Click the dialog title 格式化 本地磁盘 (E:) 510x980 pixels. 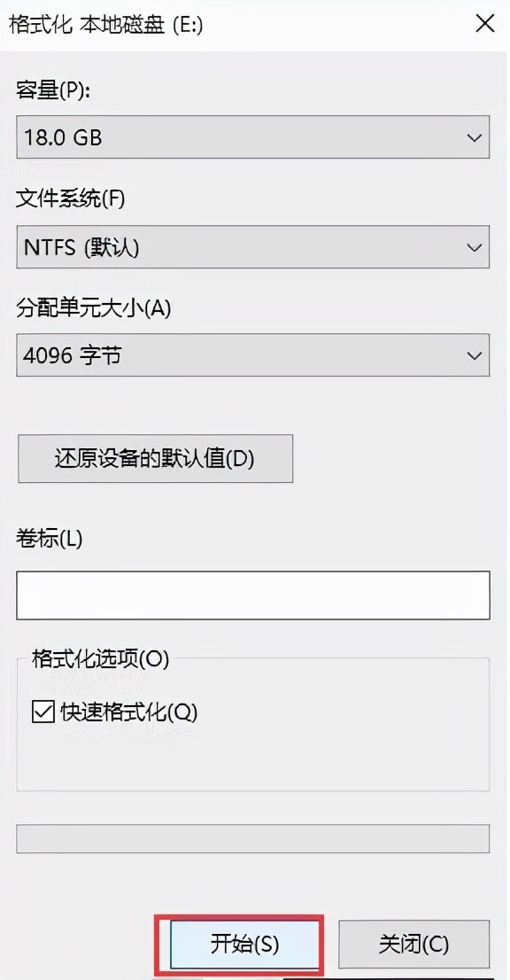point(102,24)
